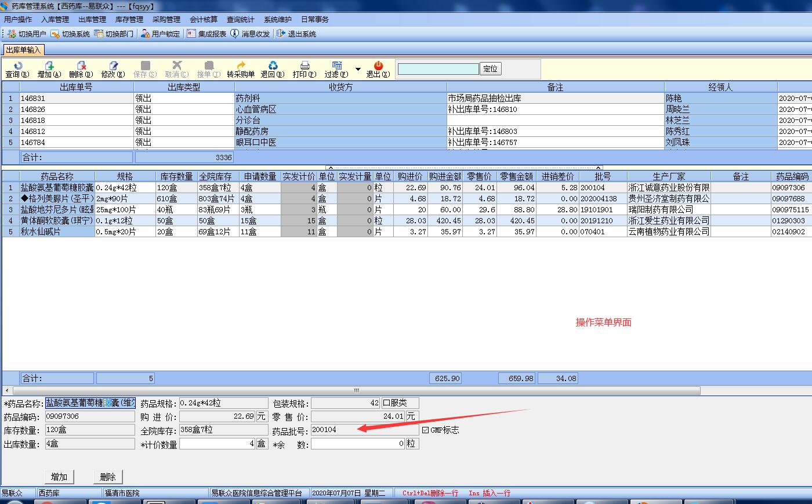Open the 出库管理 menu
Screen dimensions: 812x504
coord(92,19)
